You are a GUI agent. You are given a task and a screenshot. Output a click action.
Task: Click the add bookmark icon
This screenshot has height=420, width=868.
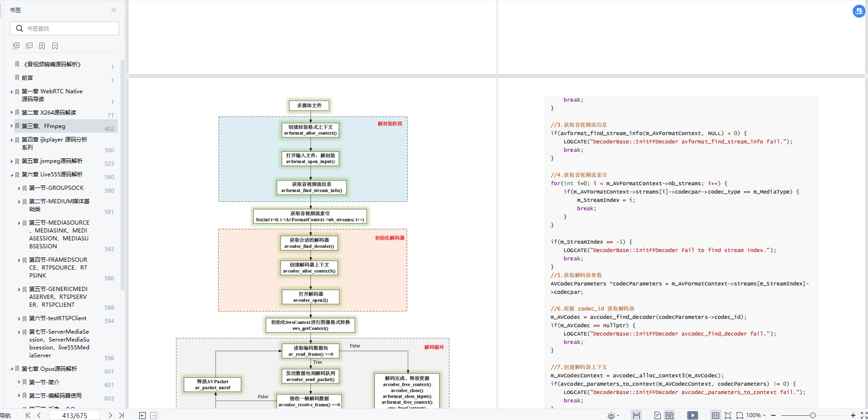(x=42, y=46)
